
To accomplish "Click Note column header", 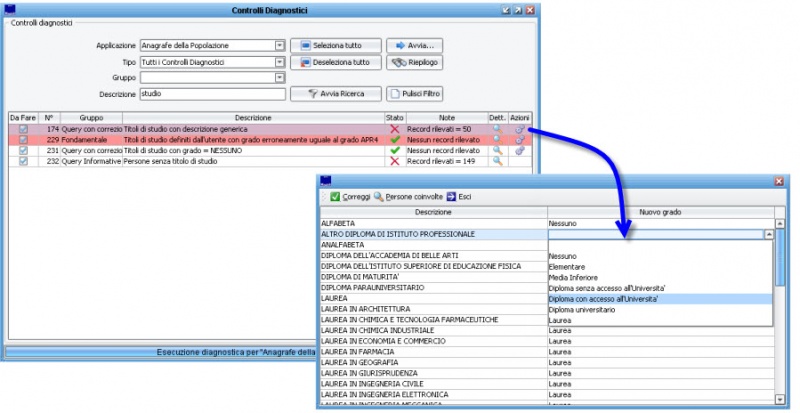I will pyautogui.click(x=446, y=118).
